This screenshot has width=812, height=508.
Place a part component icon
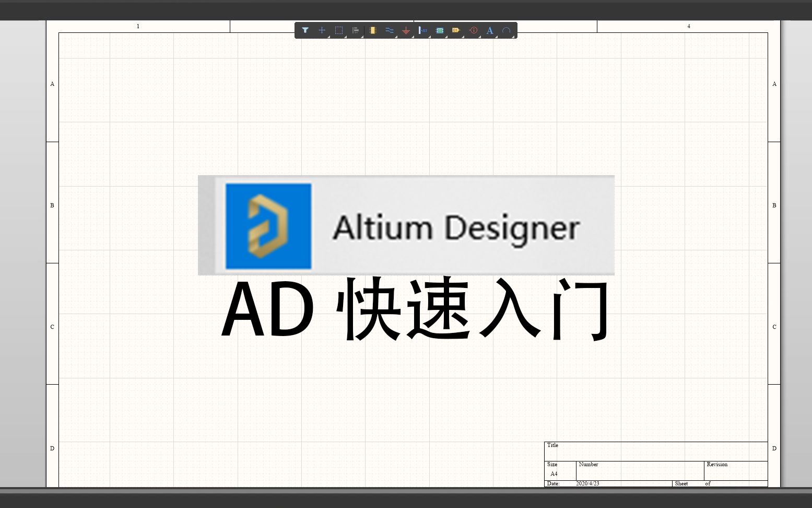372,30
